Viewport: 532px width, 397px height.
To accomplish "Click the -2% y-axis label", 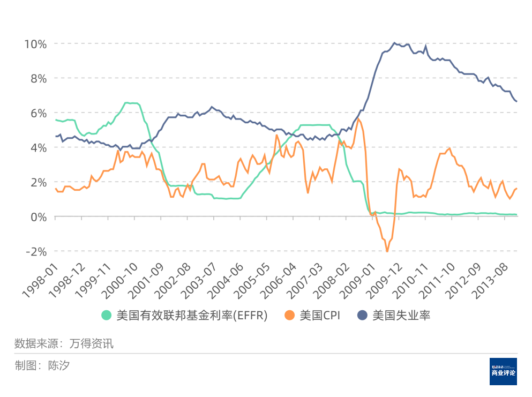I will tap(36, 251).
